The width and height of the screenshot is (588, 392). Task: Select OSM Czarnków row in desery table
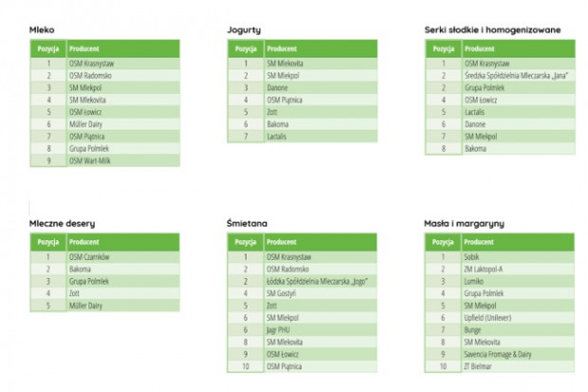(105, 257)
